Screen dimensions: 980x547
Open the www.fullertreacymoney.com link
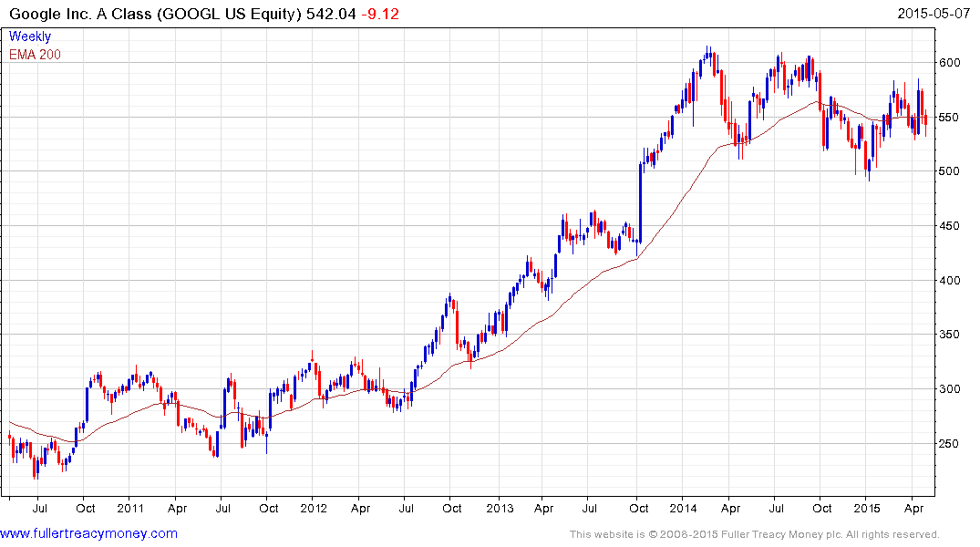pos(88,533)
